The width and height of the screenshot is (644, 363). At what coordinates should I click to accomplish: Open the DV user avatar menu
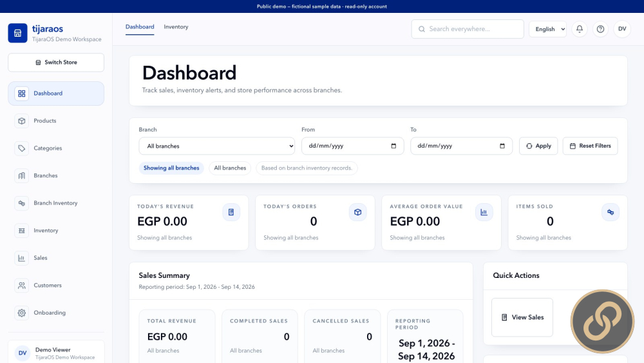coord(622,29)
